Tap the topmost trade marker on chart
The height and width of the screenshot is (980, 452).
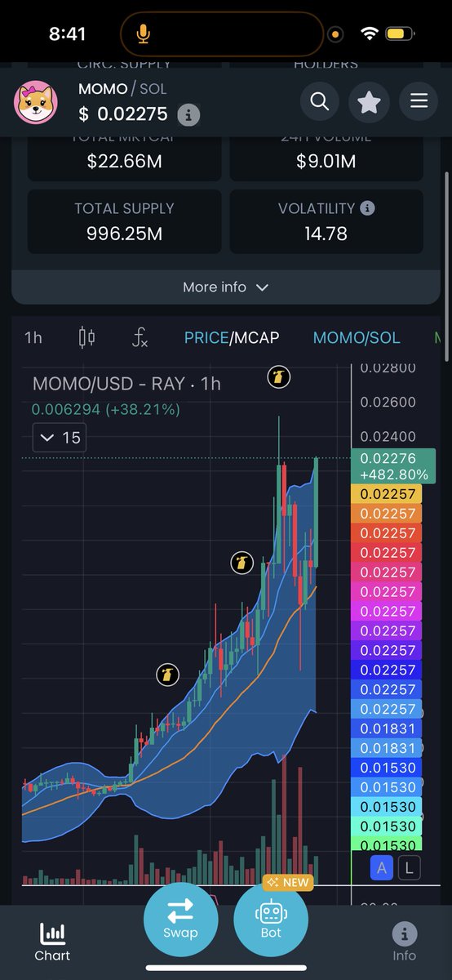[x=279, y=378]
